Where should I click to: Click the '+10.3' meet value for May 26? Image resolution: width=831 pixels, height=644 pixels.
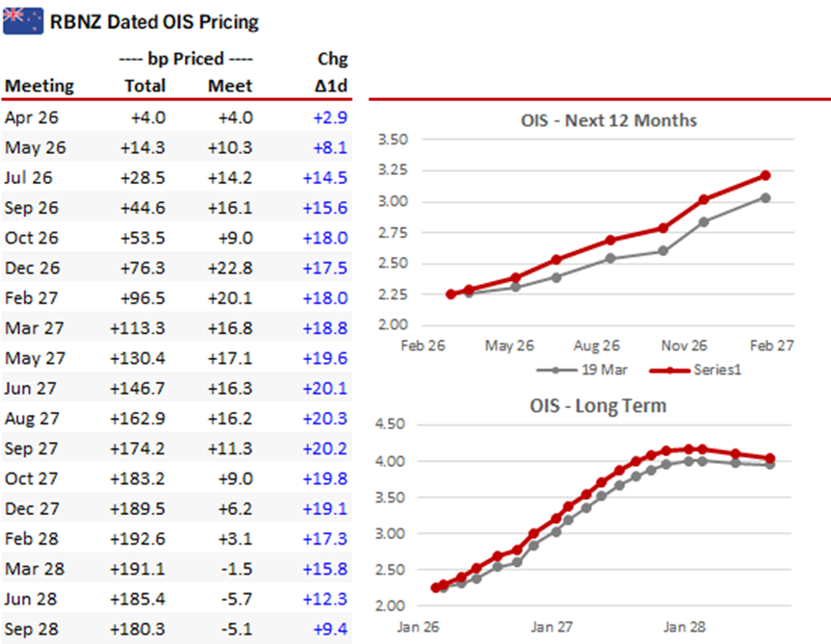coord(230,147)
